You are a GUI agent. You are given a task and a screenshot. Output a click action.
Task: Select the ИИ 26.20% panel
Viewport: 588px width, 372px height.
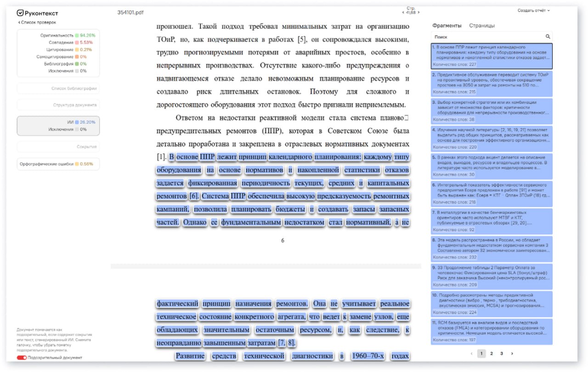pos(58,126)
